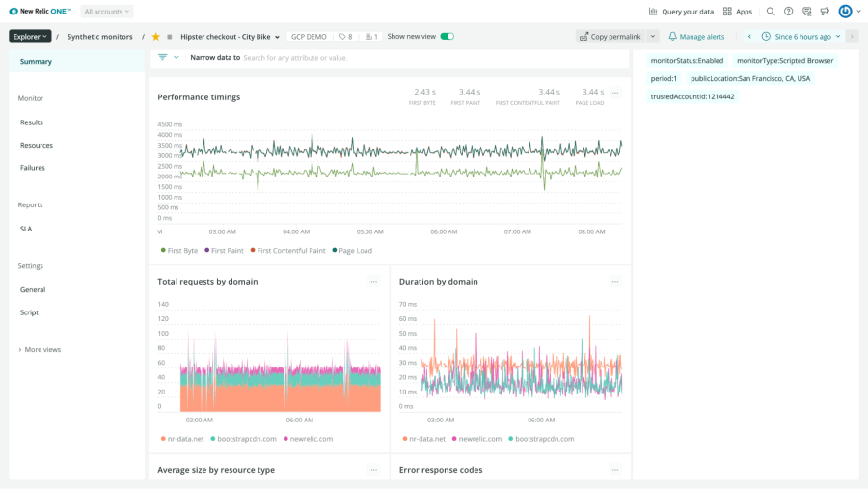The image size is (868, 489).
Task: Click the period:1 tag
Action: pyautogui.click(x=664, y=79)
